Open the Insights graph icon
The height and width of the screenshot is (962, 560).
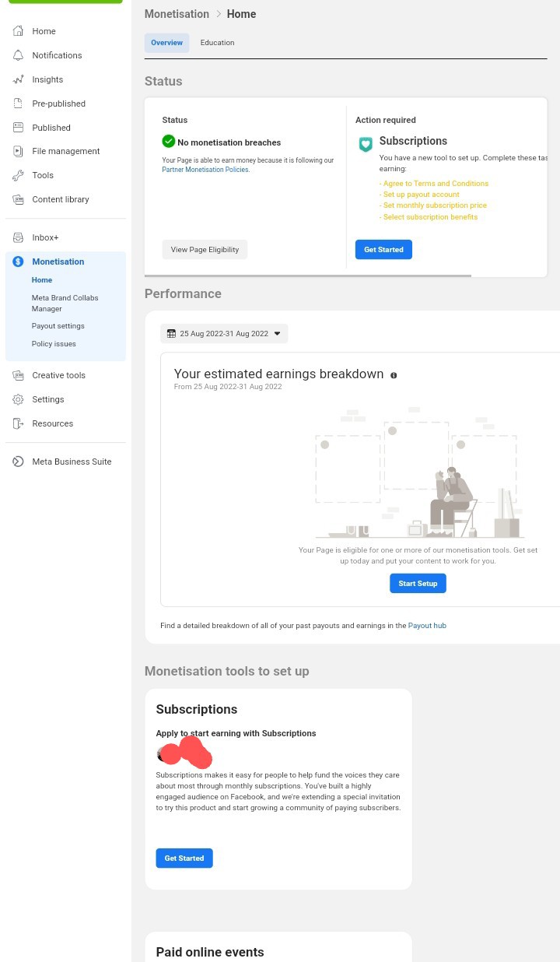coord(18,79)
